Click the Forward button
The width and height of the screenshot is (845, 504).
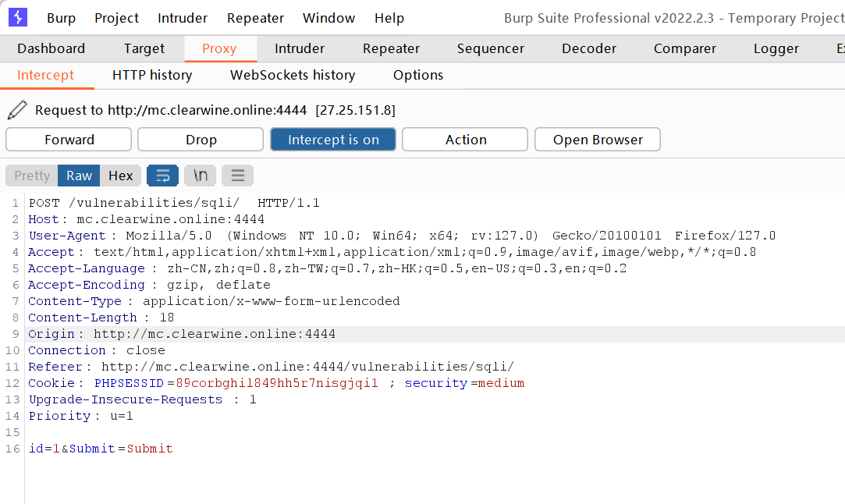coord(69,140)
